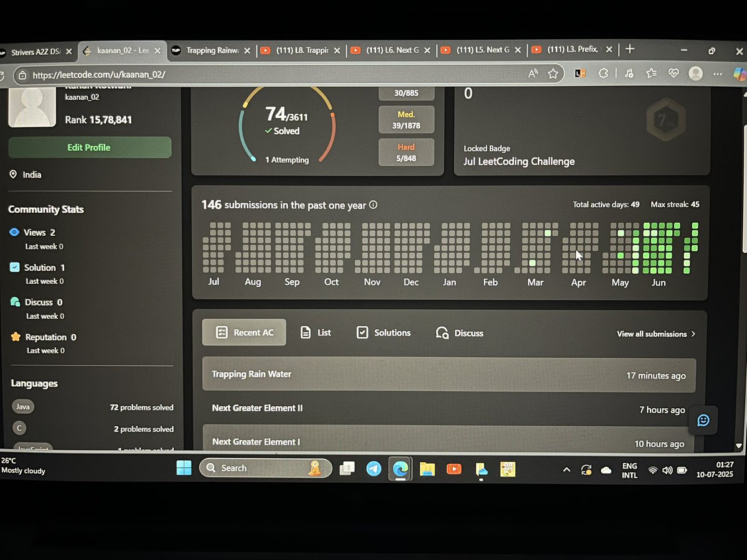Click the Community Stats heading
The height and width of the screenshot is (560, 747).
click(46, 209)
